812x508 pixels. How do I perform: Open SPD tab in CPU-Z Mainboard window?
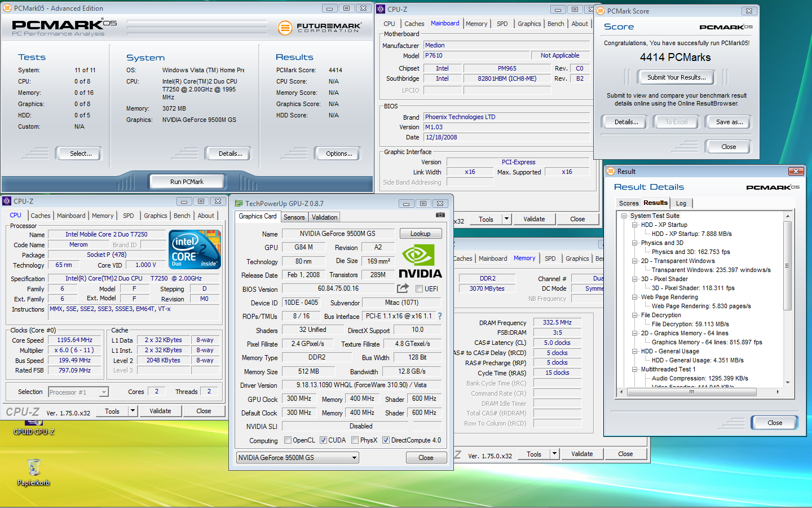(x=502, y=24)
